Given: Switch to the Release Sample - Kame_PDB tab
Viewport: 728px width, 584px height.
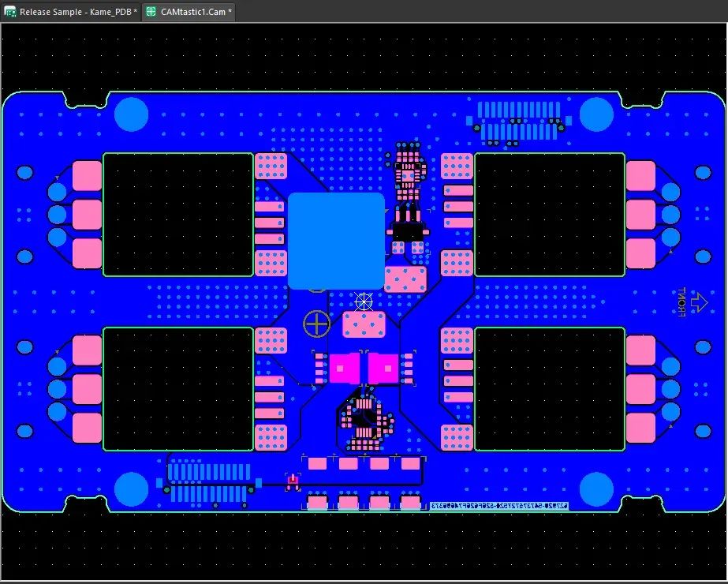Looking at the screenshot, I should coord(70,12).
